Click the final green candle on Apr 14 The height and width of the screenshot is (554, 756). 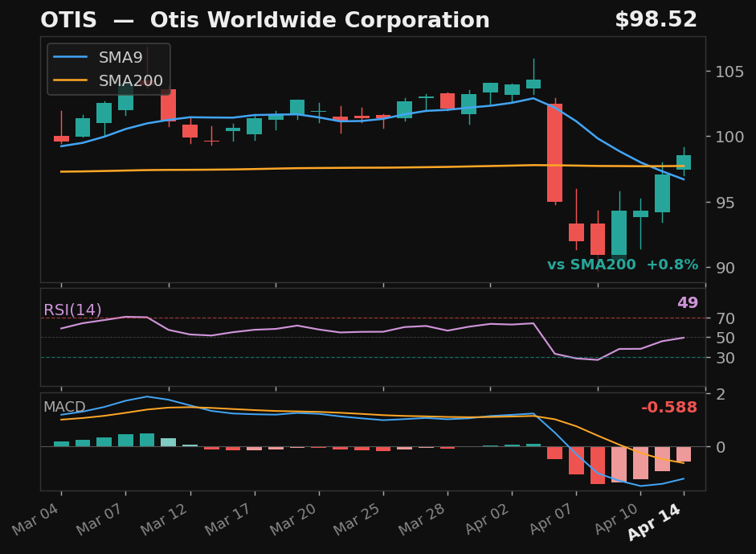point(684,162)
